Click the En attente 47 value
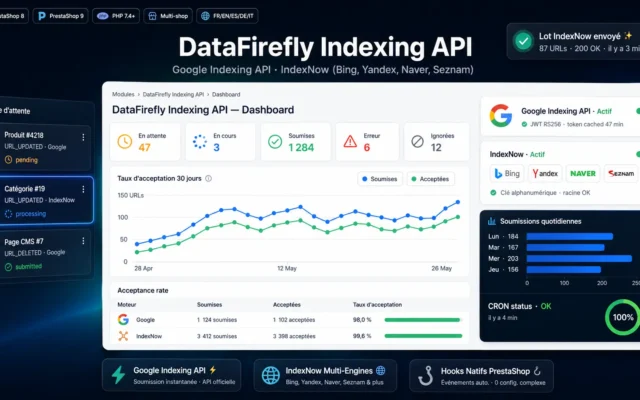Viewport: 640px width, 400px height. (x=144, y=147)
